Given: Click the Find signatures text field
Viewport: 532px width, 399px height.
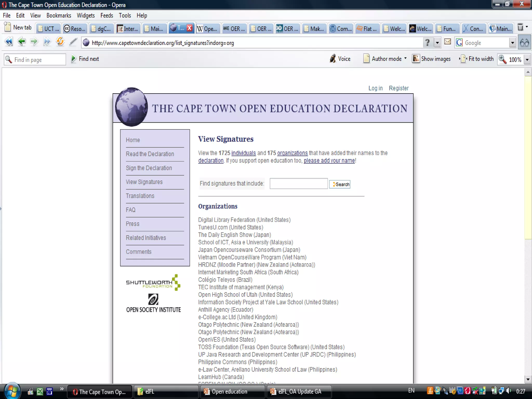Looking at the screenshot, I should tap(298, 184).
